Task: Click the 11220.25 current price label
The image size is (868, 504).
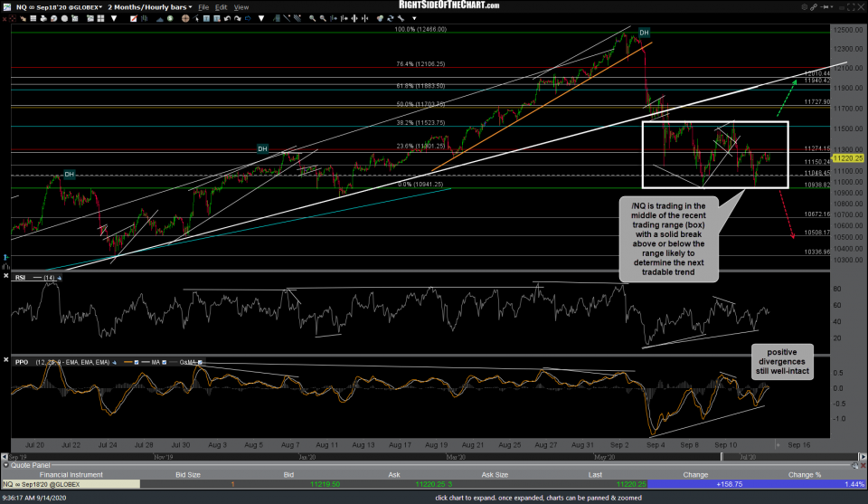Action: click(x=847, y=158)
